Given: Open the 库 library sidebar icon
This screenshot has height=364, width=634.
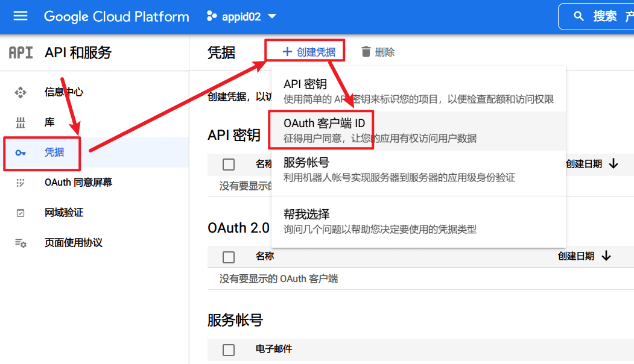Looking at the screenshot, I should pos(21,122).
